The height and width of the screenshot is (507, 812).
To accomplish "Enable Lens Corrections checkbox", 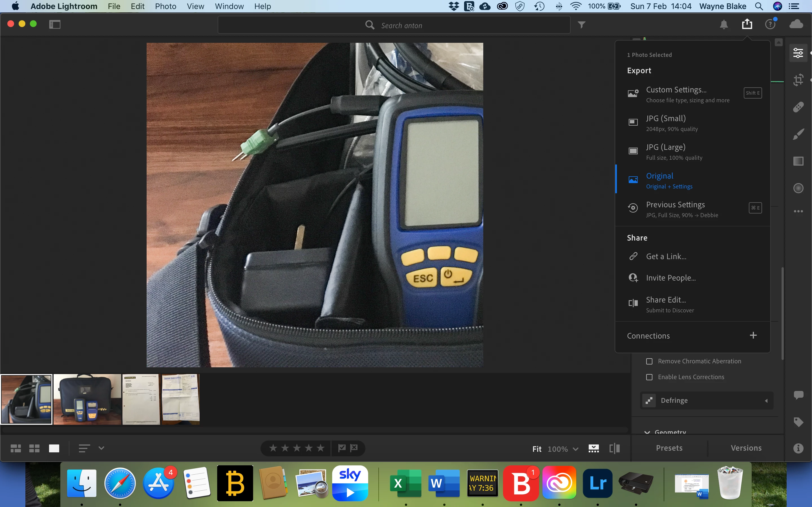I will click(649, 377).
